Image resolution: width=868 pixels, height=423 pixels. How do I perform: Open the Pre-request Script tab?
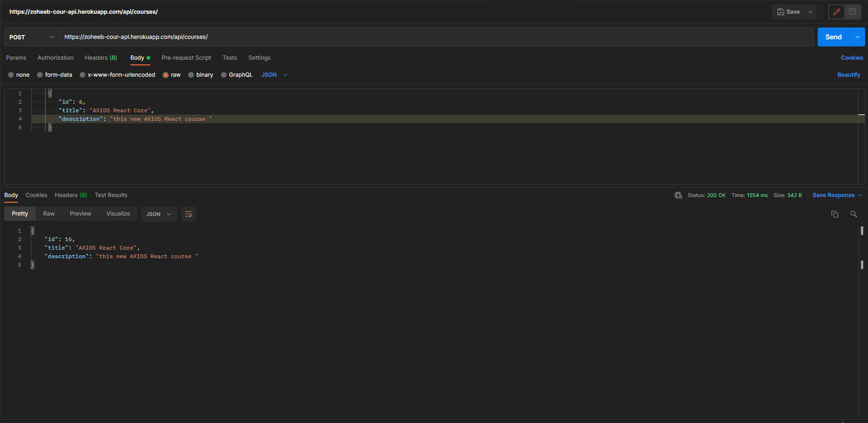click(x=186, y=58)
